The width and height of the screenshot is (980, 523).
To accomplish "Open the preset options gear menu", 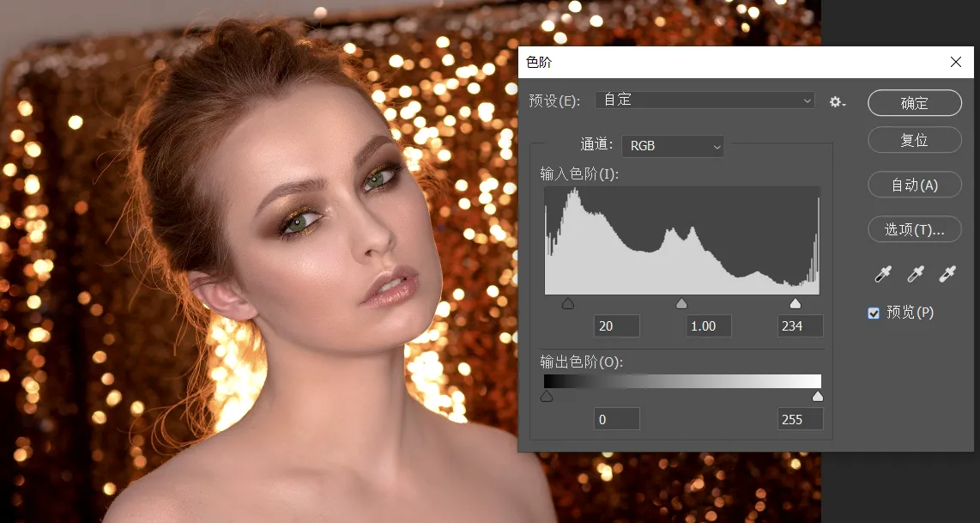I will tap(837, 102).
